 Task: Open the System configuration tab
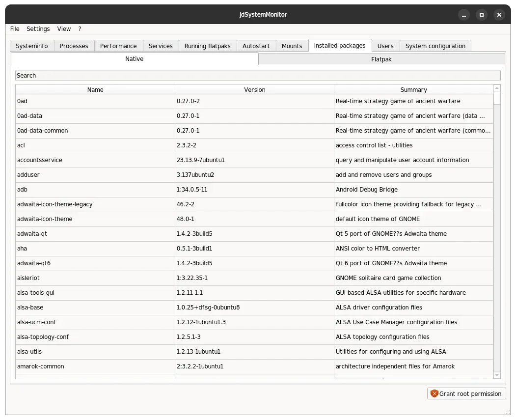tap(435, 46)
